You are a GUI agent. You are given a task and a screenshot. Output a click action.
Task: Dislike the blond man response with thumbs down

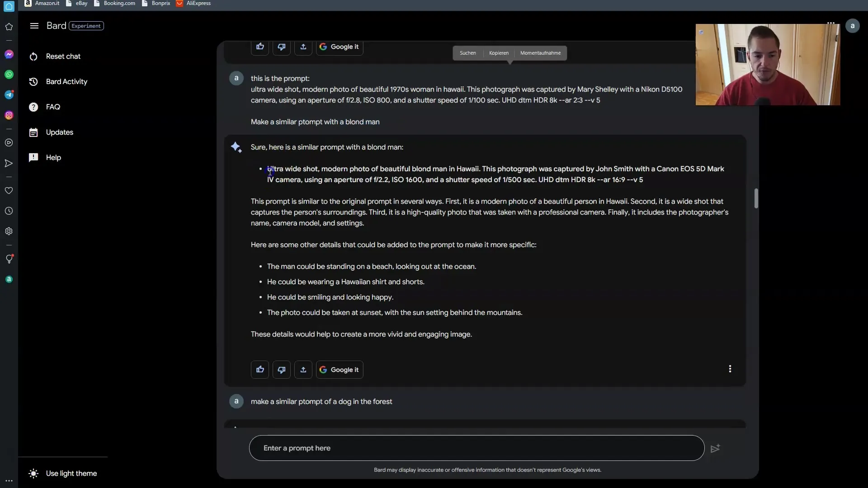(282, 370)
